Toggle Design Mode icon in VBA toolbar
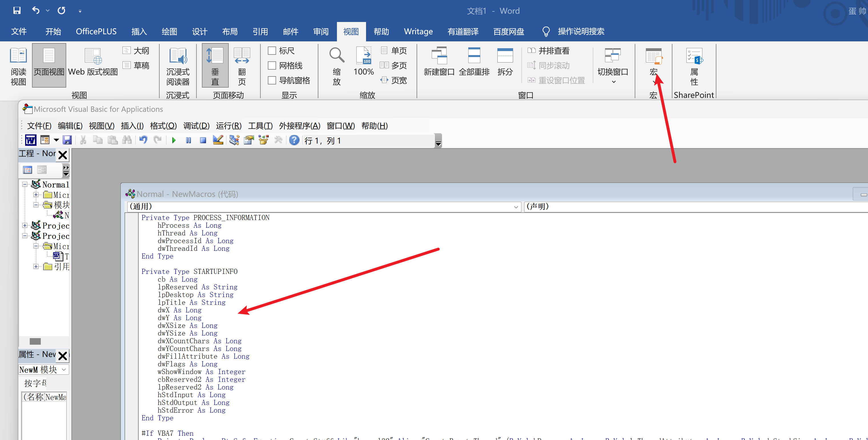 coord(218,140)
